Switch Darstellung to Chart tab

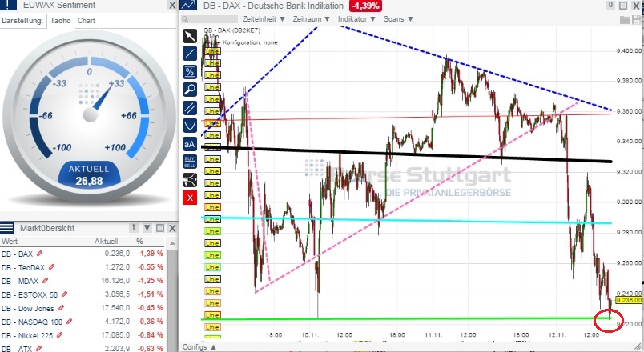point(87,20)
